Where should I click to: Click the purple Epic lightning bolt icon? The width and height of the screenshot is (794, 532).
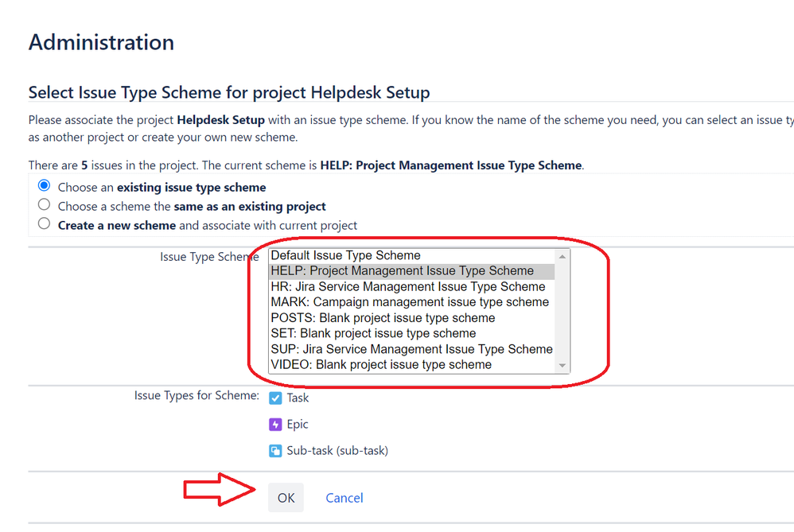point(274,424)
